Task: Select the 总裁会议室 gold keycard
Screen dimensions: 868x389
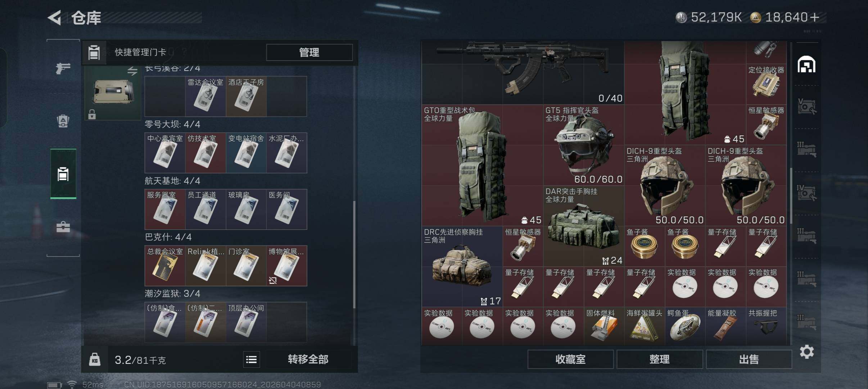Action: [x=165, y=266]
